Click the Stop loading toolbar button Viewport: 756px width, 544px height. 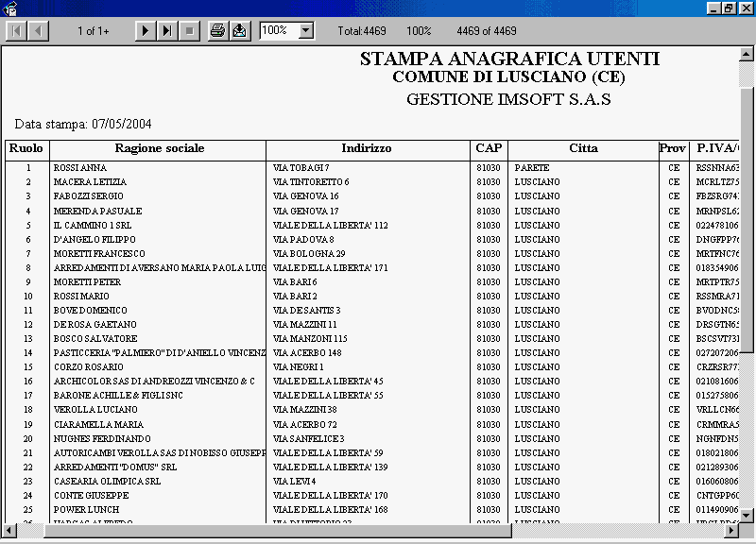click(190, 31)
